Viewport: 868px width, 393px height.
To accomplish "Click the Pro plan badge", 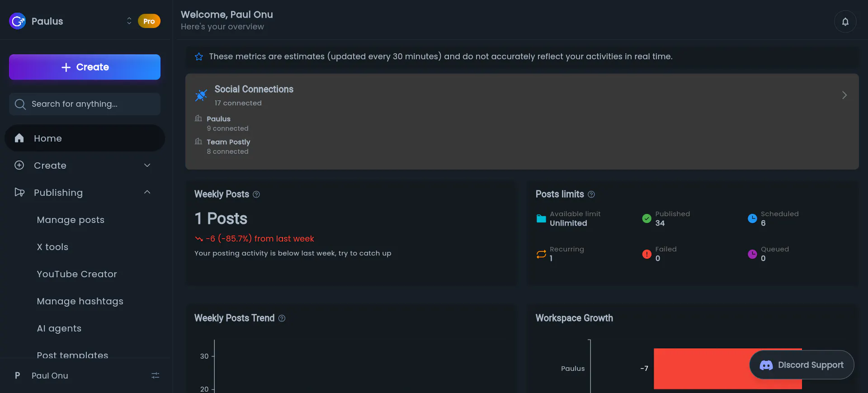I will click(x=149, y=21).
